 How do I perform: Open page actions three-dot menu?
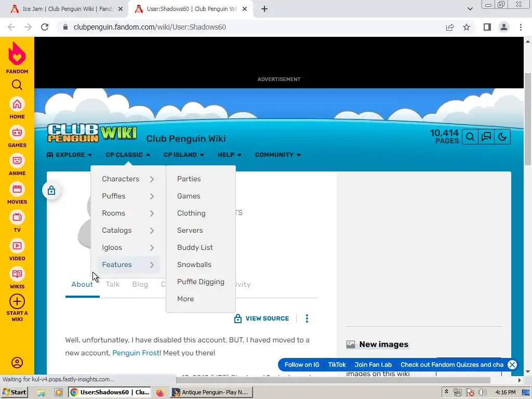pos(307,318)
